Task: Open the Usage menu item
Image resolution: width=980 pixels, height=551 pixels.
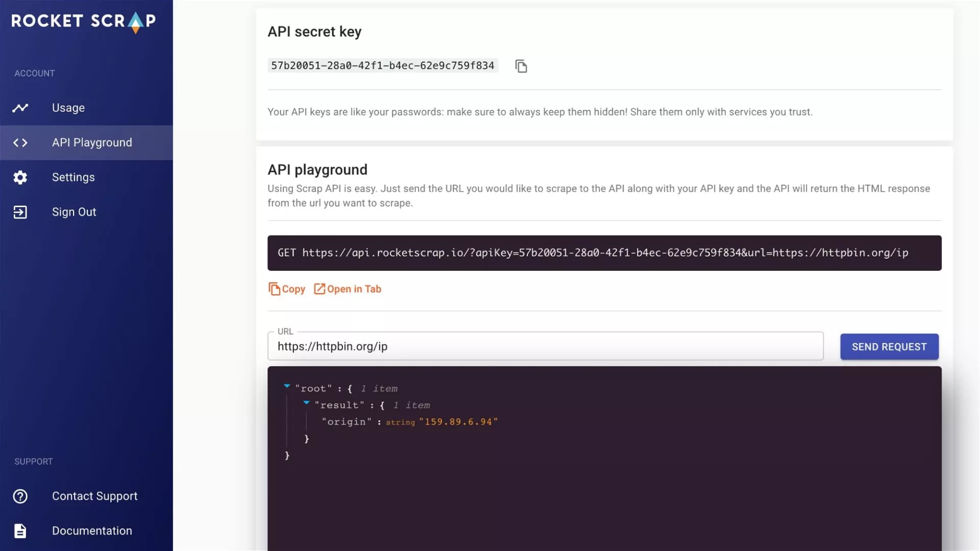Action: pos(68,108)
